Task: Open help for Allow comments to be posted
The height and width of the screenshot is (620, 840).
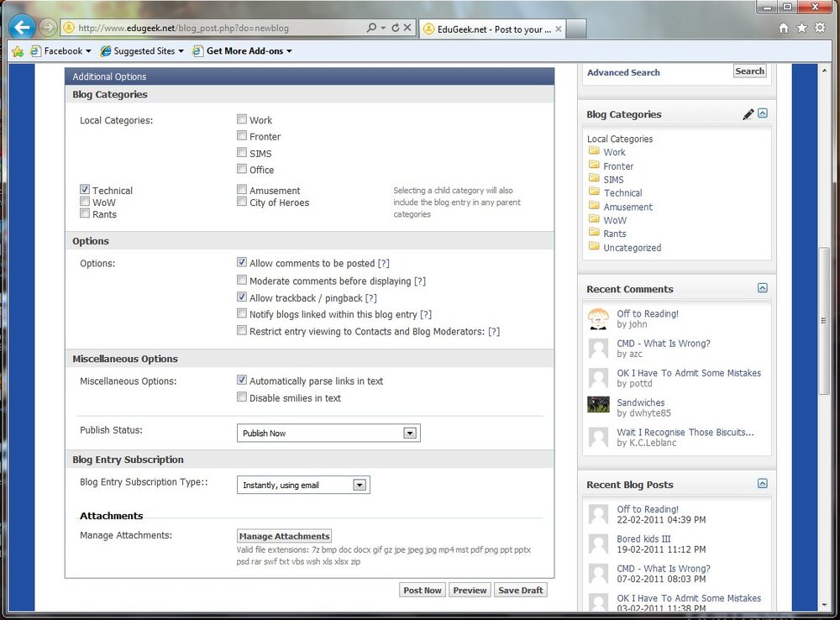Action: pyautogui.click(x=384, y=263)
